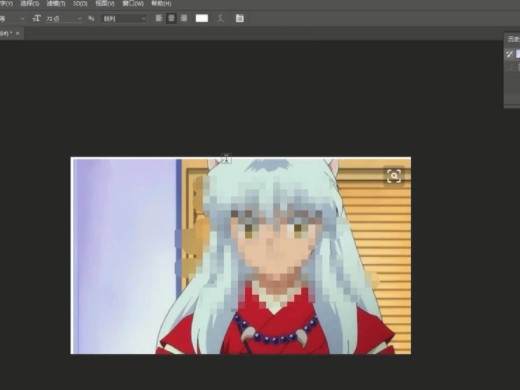The image size is (520, 390).
Task: Open the white text color swatch
Action: 202,18
